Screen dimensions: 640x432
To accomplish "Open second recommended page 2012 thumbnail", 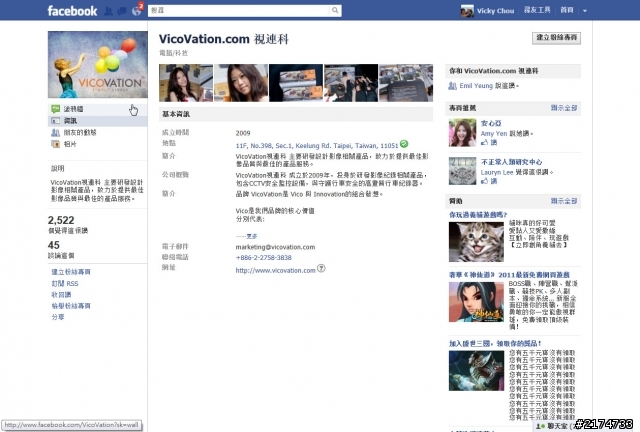I will 462,171.
